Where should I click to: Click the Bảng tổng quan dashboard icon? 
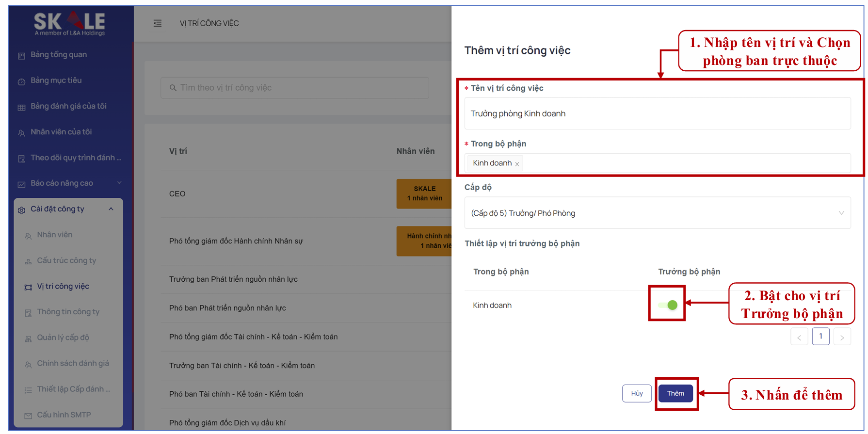tap(21, 56)
